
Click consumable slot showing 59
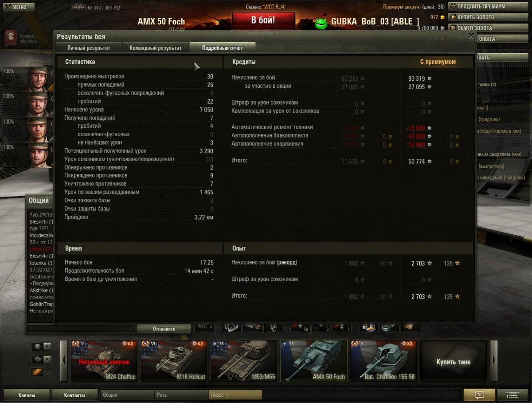point(301,327)
